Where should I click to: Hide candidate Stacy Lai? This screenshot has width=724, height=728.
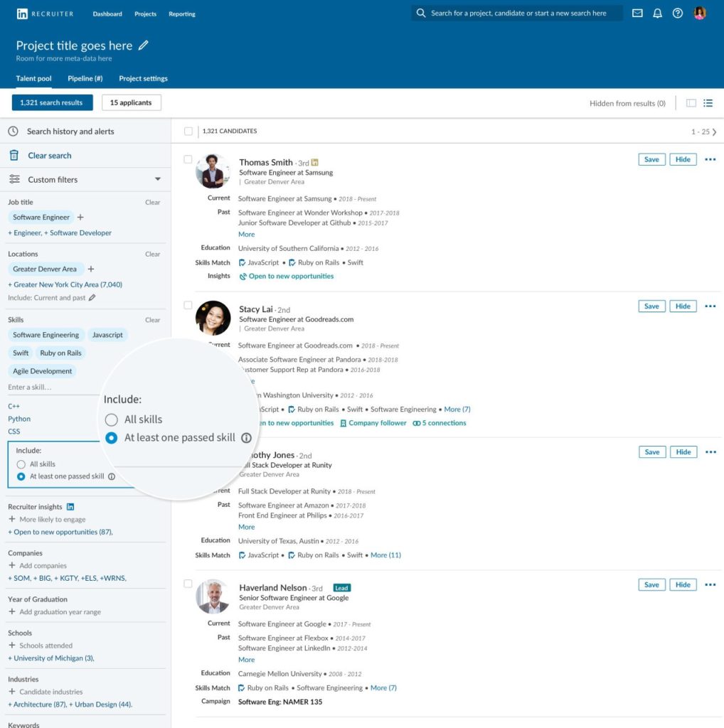pos(683,306)
